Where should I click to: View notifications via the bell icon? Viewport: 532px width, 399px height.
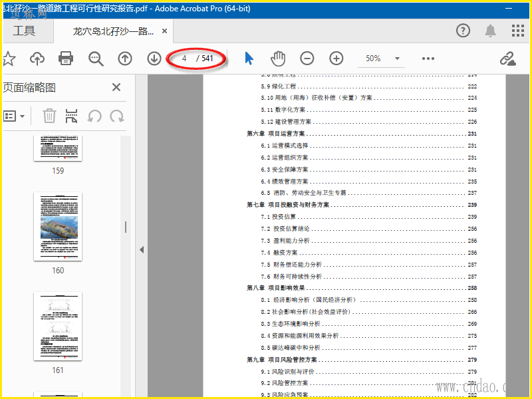pyautogui.click(x=490, y=31)
